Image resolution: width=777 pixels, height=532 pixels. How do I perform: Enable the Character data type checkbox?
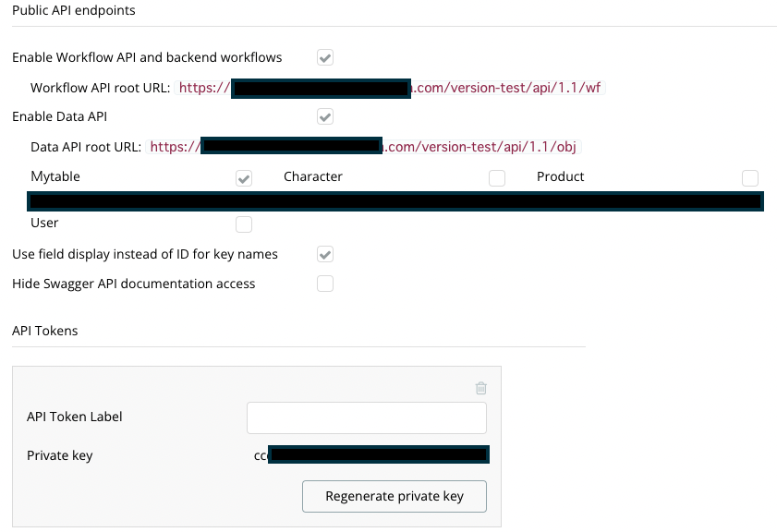(x=497, y=178)
